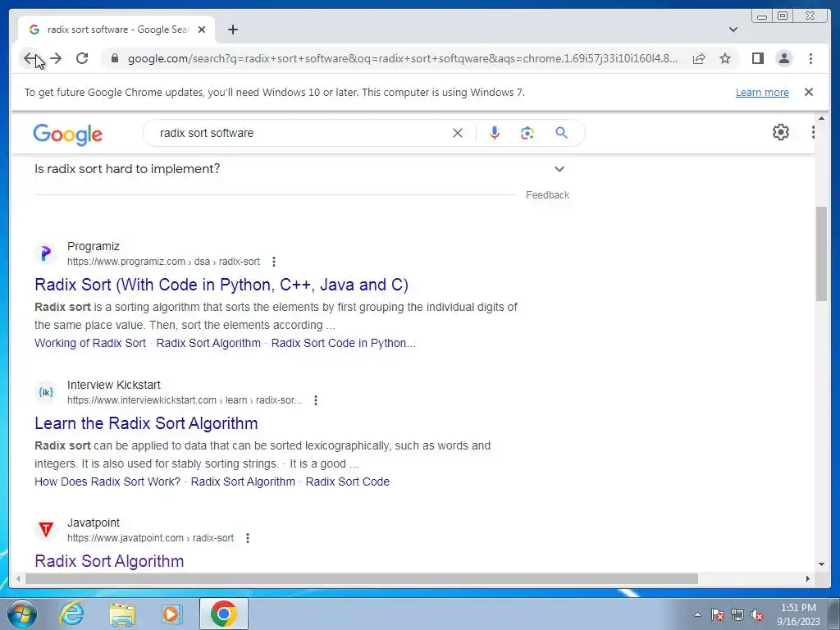Click the scroll right arrow
Screen dimensions: 840x630
808,578
